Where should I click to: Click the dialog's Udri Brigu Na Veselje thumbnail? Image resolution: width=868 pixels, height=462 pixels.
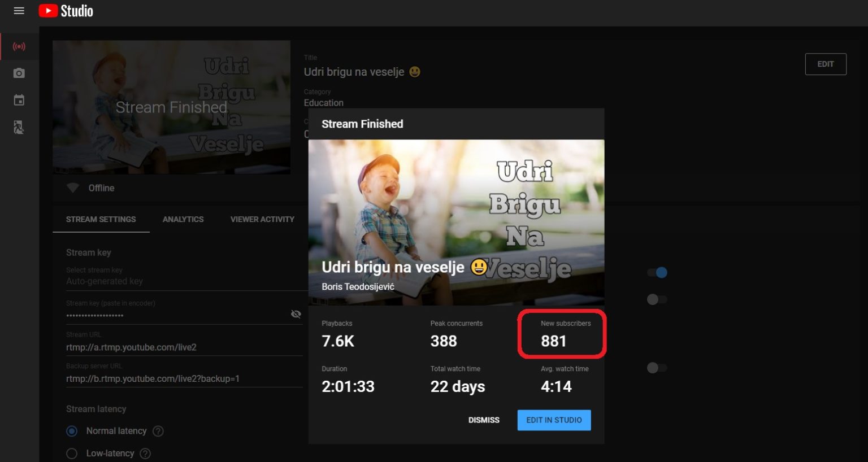click(x=456, y=223)
